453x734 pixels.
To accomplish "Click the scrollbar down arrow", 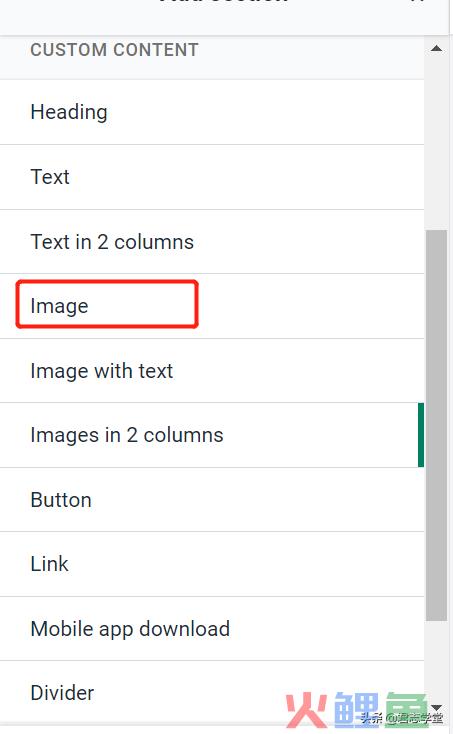I will click(437, 708).
